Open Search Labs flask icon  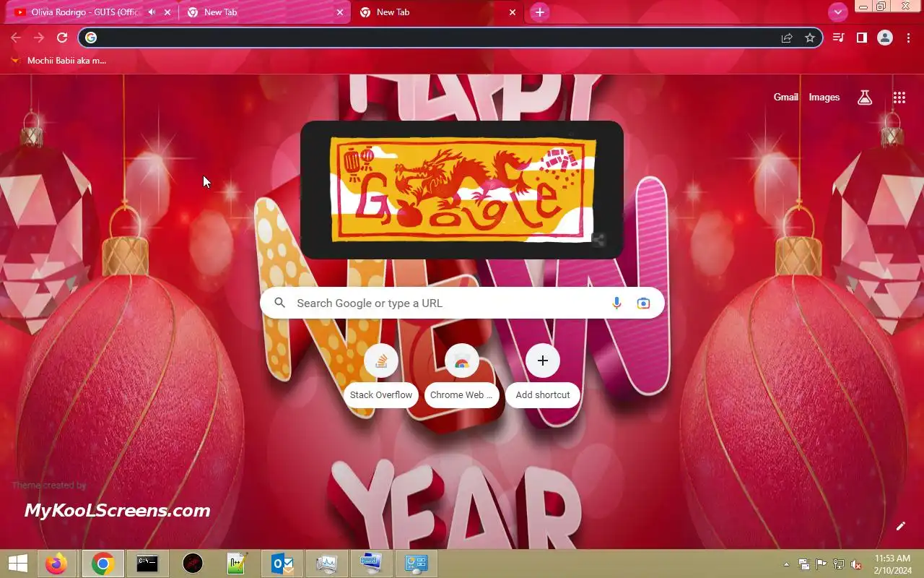[865, 98]
